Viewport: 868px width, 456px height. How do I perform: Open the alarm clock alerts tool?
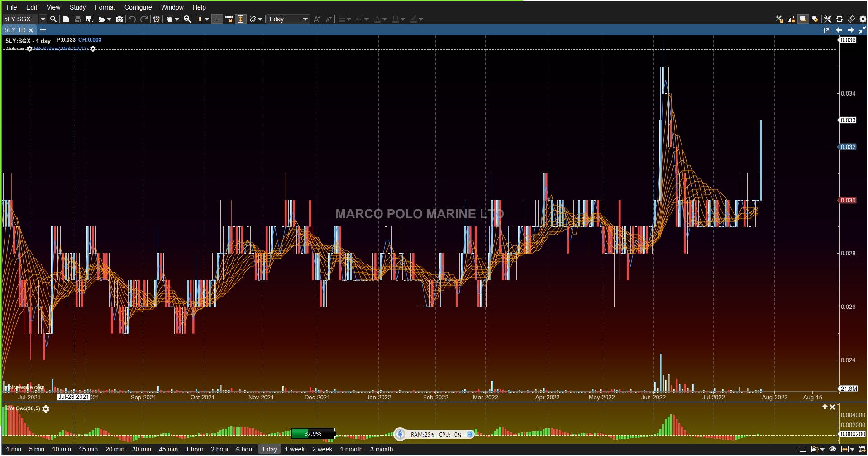[157, 19]
